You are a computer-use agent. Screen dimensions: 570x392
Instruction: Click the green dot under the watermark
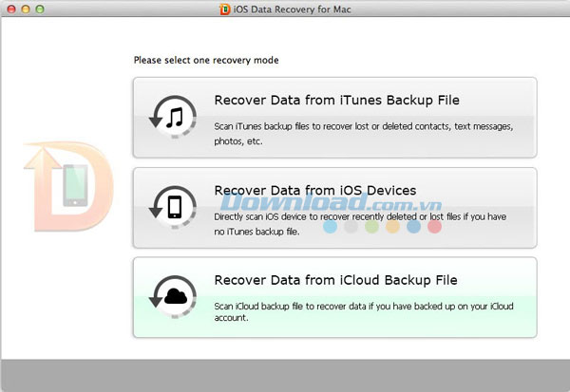371,227
